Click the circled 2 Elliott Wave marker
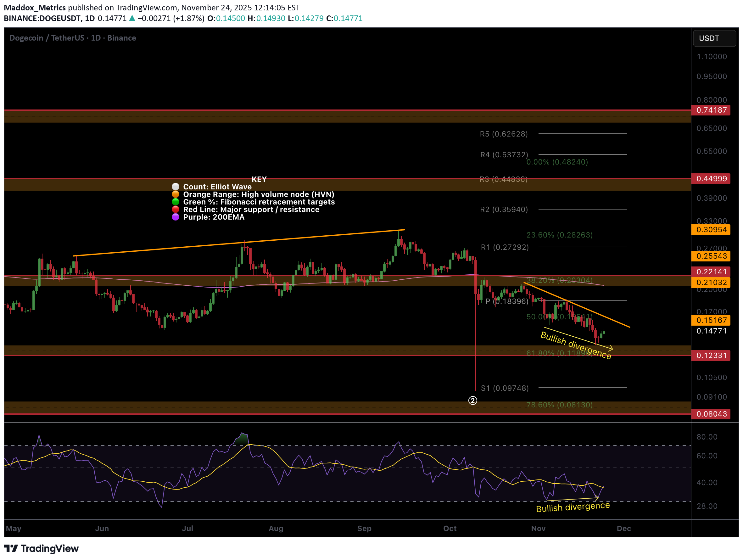 click(472, 400)
